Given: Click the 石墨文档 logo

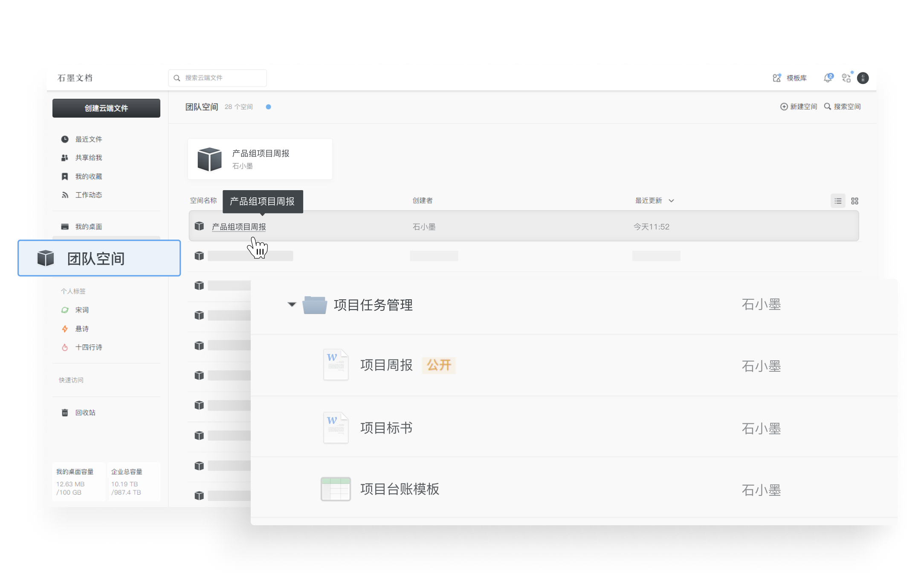Looking at the screenshot, I should 75,78.
